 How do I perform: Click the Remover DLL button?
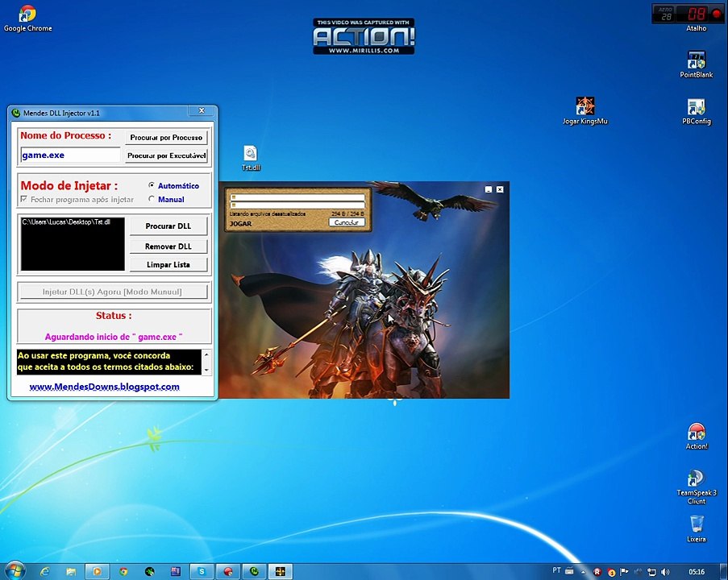168,246
